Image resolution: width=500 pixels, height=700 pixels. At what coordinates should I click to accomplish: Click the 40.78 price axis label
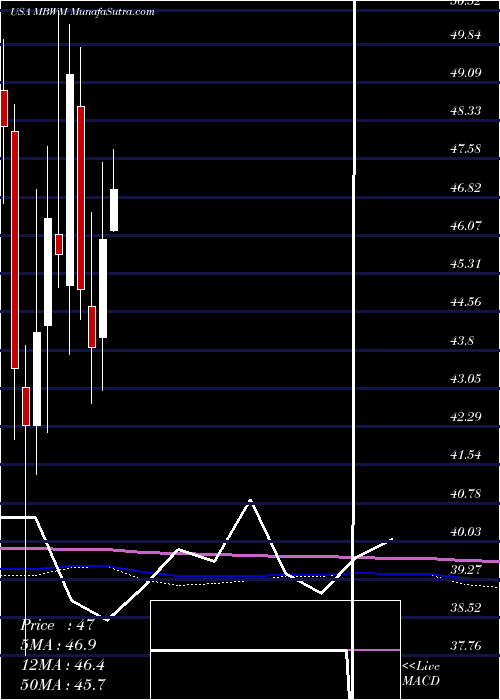point(466,493)
